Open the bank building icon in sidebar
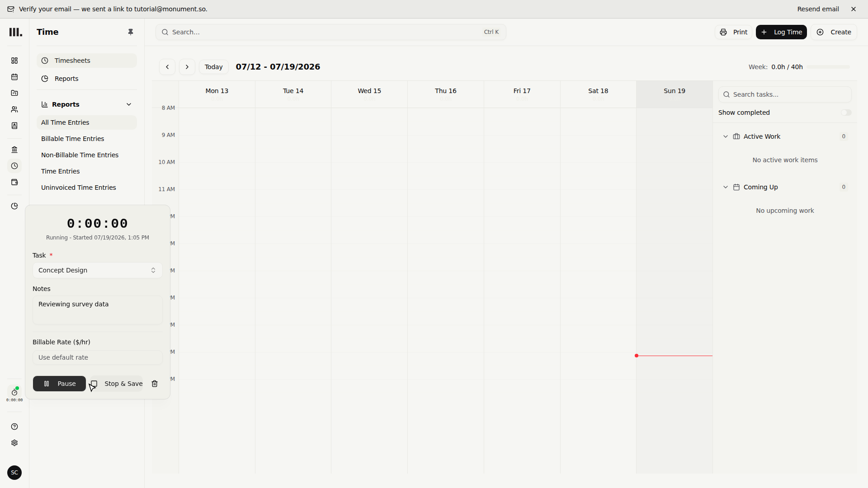The height and width of the screenshot is (488, 868). tap(14, 150)
